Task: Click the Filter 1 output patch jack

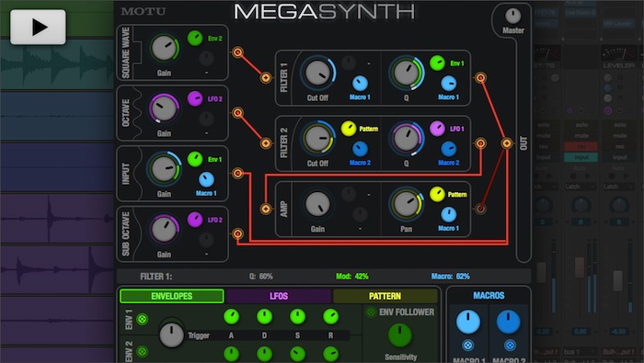Action: tap(480, 77)
